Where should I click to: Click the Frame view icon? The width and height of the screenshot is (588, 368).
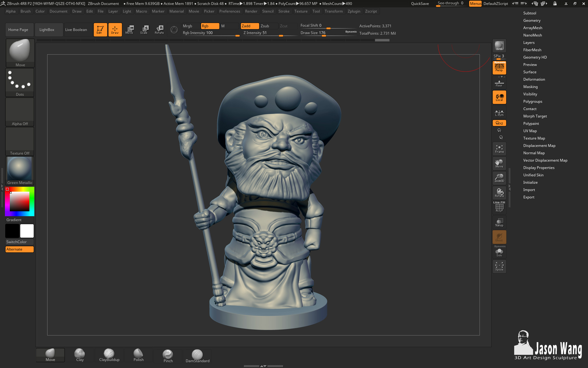click(499, 149)
